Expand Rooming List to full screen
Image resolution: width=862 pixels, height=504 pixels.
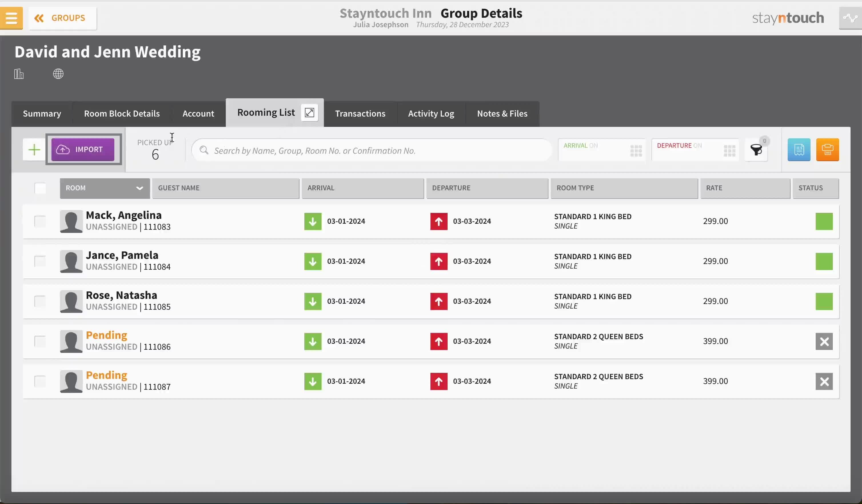[310, 113]
